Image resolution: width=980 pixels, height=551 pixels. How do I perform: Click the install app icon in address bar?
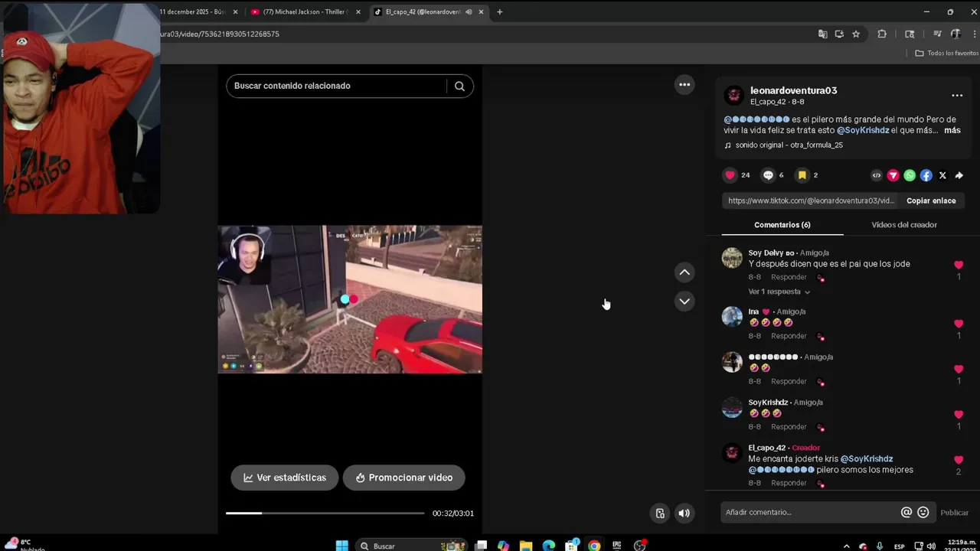point(839,34)
